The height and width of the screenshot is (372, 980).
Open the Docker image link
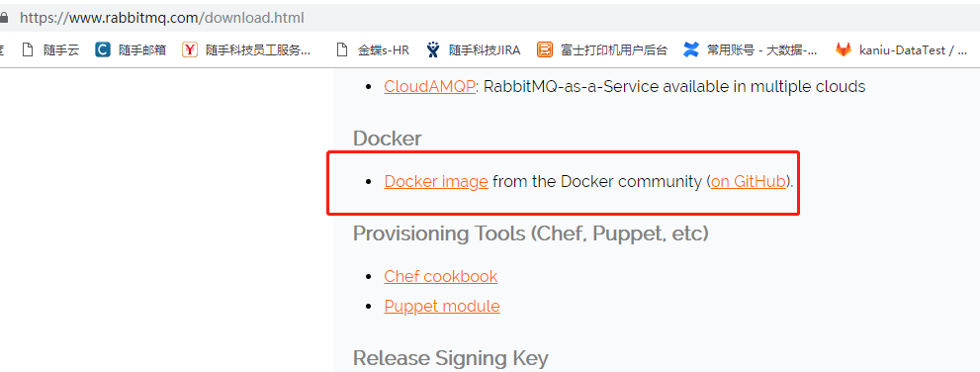coord(436,181)
